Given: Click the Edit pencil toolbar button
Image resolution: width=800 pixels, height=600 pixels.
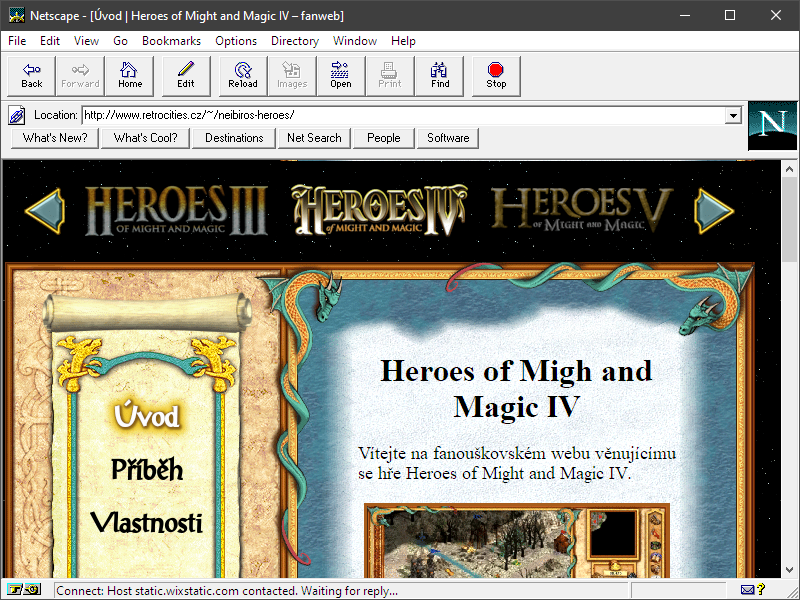Looking at the screenshot, I should (x=186, y=76).
